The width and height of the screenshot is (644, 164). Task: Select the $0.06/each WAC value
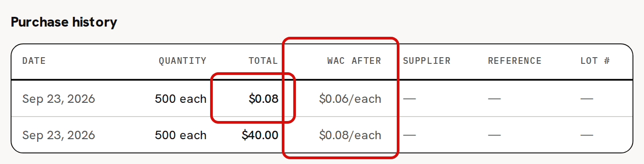(x=350, y=98)
